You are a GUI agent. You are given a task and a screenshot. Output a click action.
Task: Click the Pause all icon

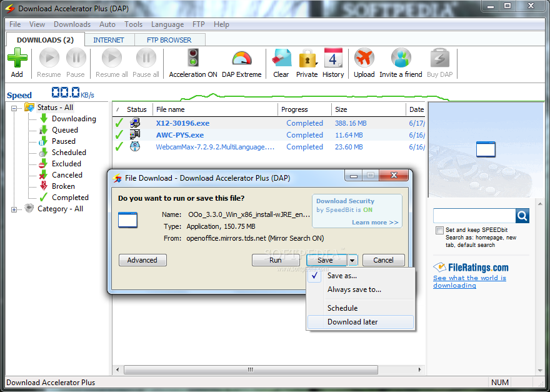pos(146,58)
